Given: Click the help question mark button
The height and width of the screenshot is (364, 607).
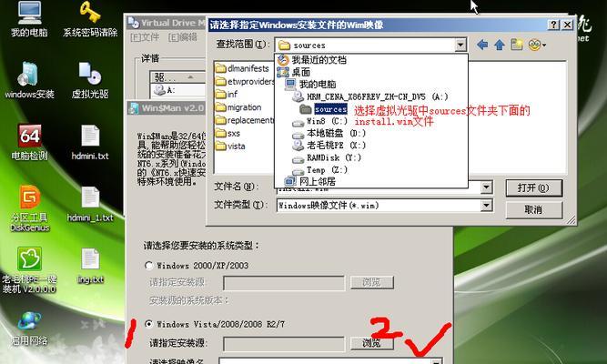Looking at the screenshot, I should [x=553, y=25].
